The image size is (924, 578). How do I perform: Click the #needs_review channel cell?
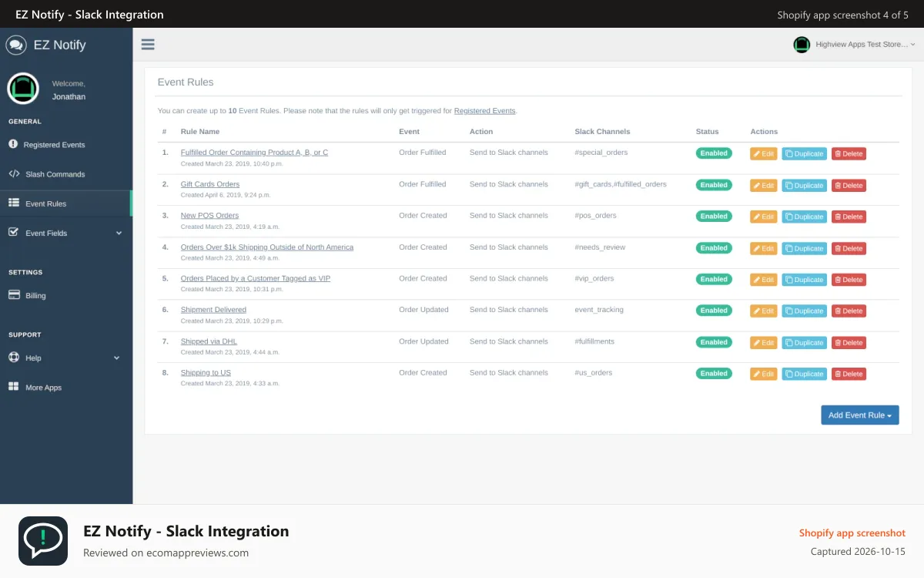click(x=600, y=247)
